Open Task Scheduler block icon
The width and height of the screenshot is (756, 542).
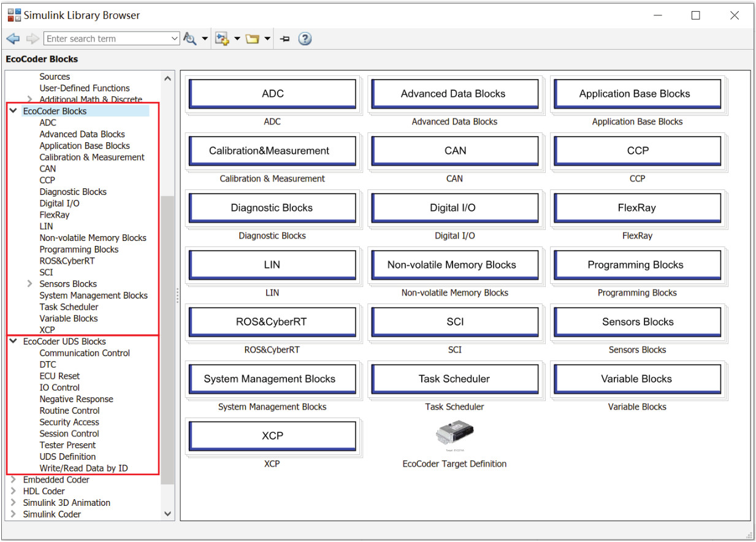(454, 379)
